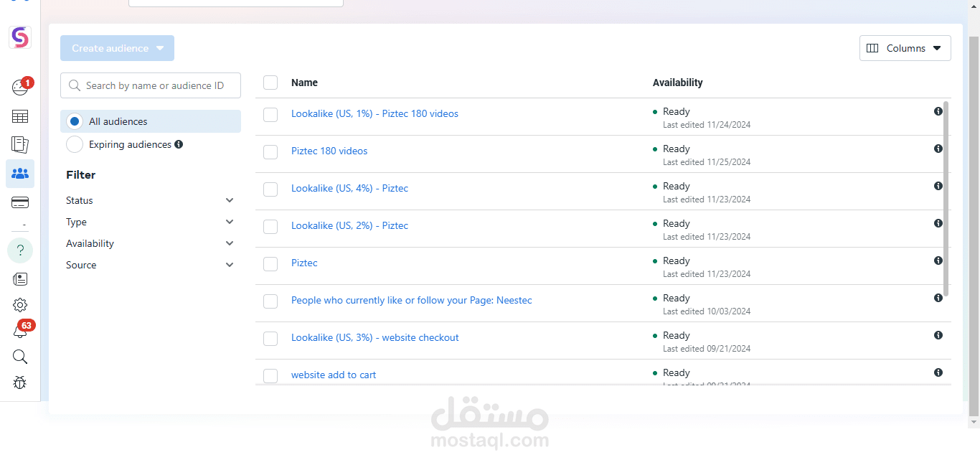Tick the select all checkbox in header
The image size is (980, 460).
click(x=270, y=83)
